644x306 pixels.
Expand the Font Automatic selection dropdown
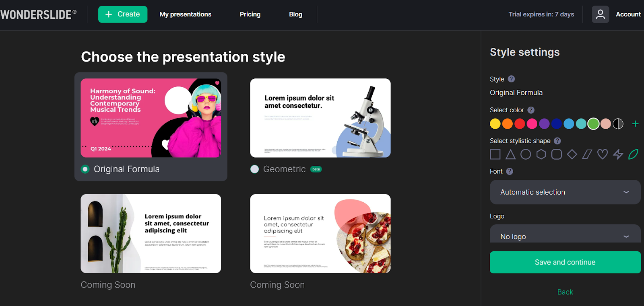(565, 192)
